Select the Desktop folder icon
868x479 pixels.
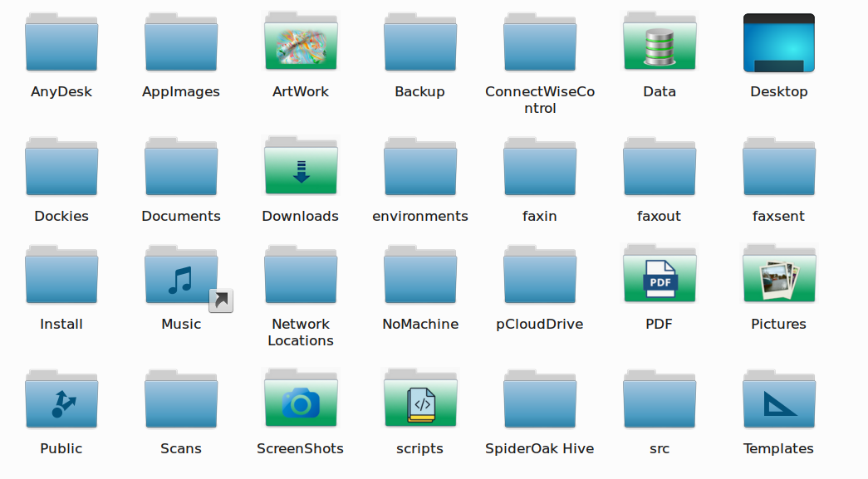tap(779, 42)
